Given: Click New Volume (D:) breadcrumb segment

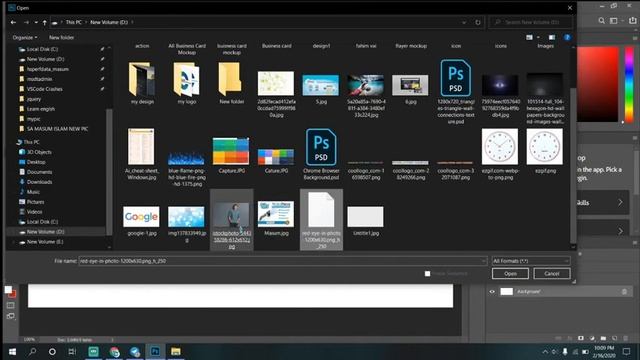Looking at the screenshot, I should pyautogui.click(x=109, y=22).
